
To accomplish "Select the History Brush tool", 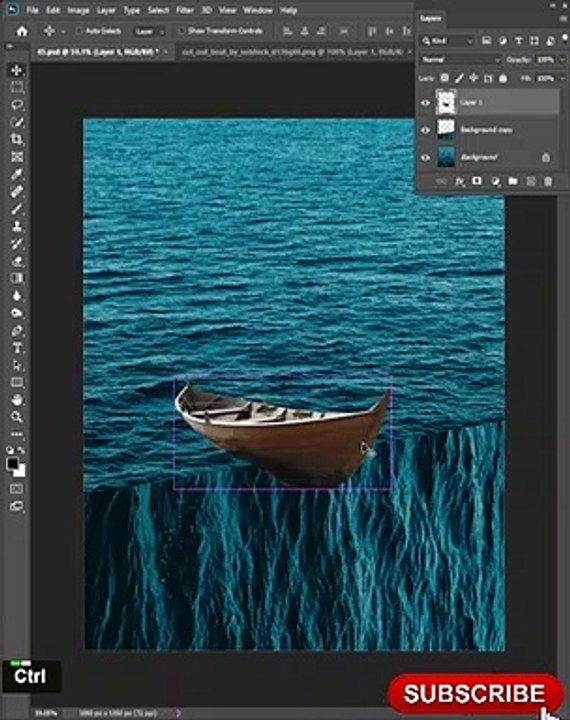I will (x=17, y=244).
